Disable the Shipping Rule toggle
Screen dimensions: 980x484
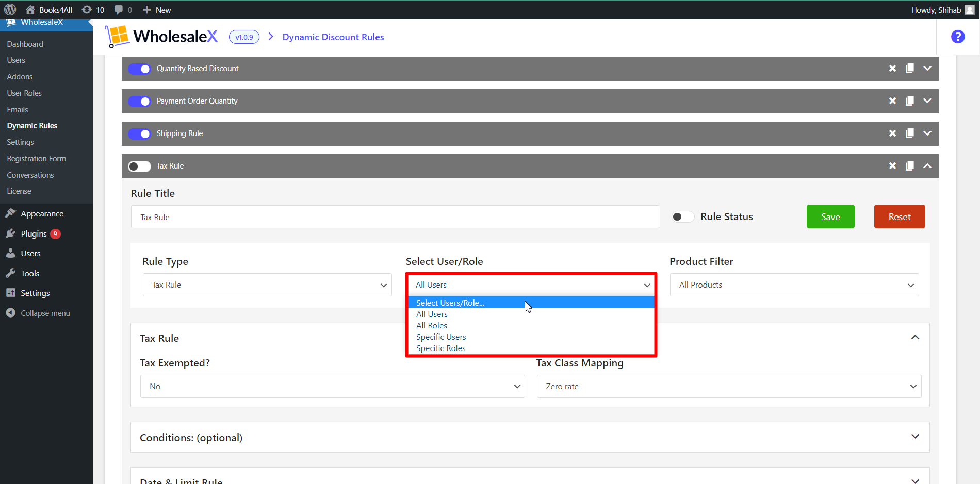[139, 134]
